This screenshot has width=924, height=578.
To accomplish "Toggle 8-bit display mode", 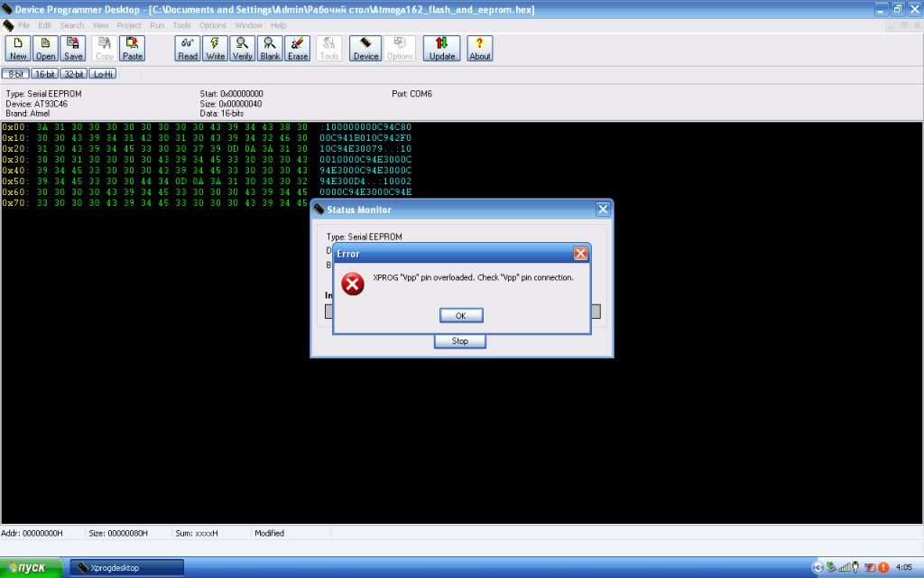I will pos(15,74).
